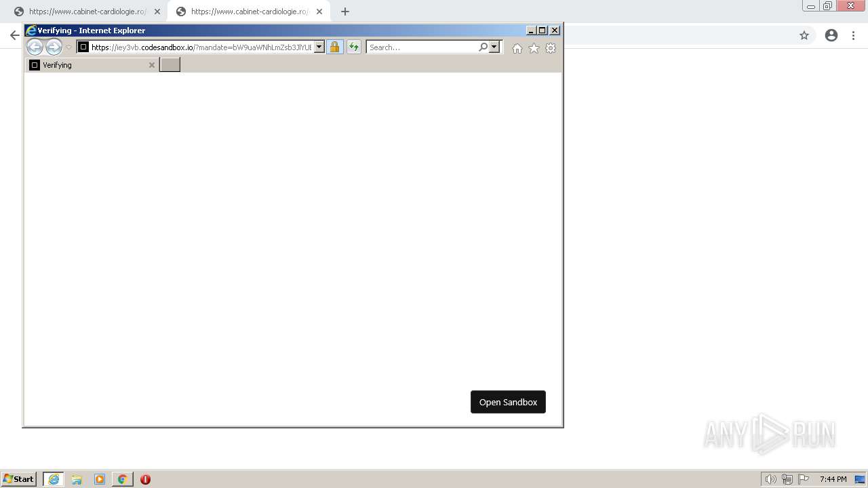The height and width of the screenshot is (488, 868).
Task: Minimize the Internet Explorer window
Action: tap(532, 30)
